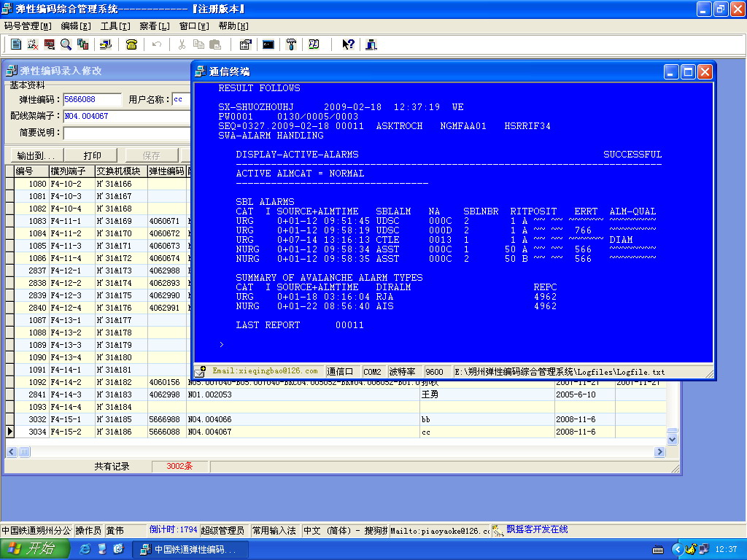Image resolution: width=747 pixels, height=560 pixels.
Task: Open the 码号管理 menu
Action: [x=28, y=26]
